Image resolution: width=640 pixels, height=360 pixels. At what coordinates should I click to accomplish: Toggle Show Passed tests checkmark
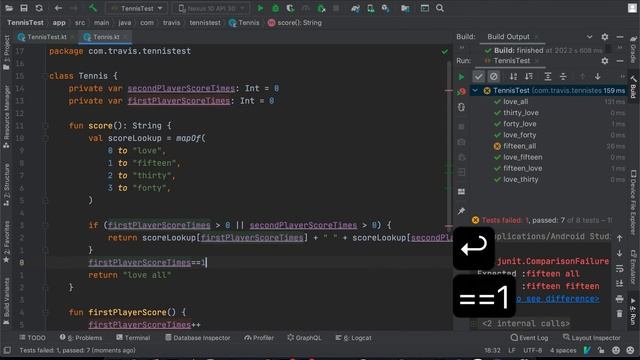(x=478, y=76)
